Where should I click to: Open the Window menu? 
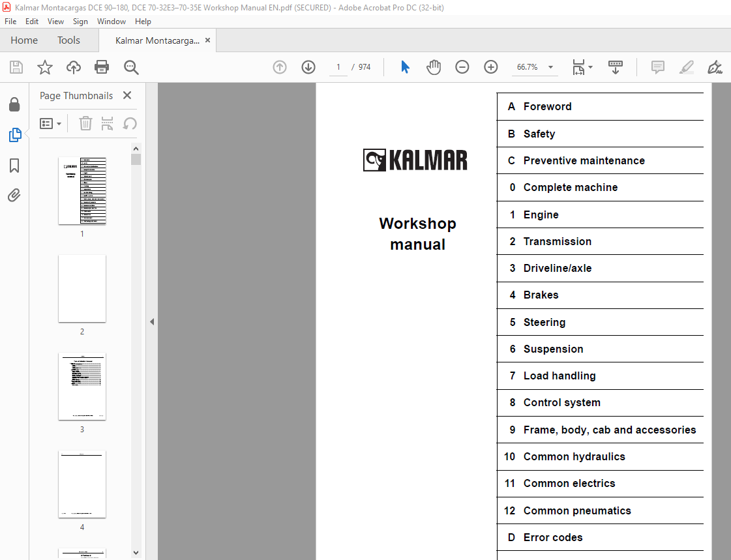[x=112, y=22]
